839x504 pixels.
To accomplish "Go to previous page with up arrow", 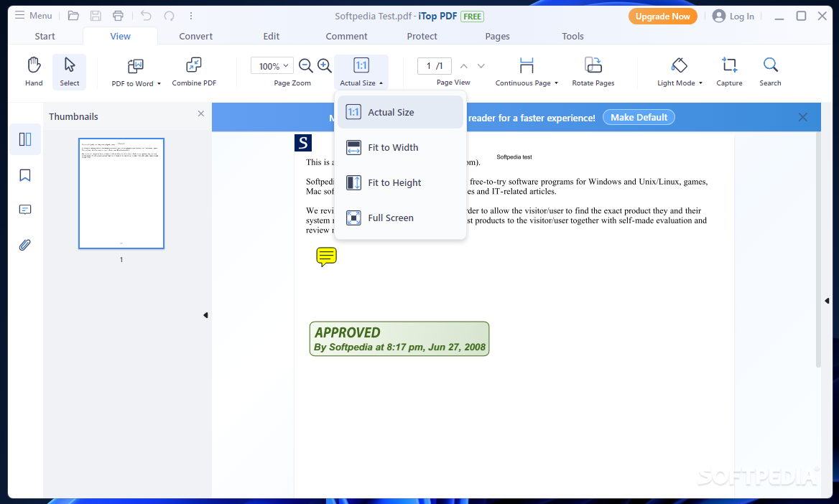I will point(464,66).
